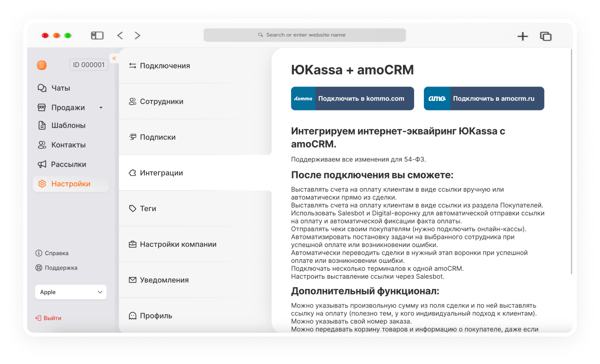Toggle the browser sidebar panel icon
The height and width of the screenshot is (364, 600).
(x=97, y=36)
